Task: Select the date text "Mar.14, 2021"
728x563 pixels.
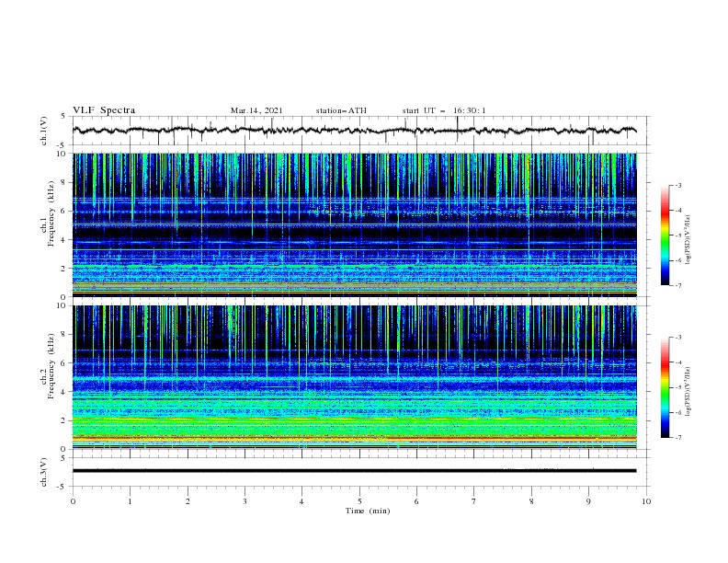Action: click(x=256, y=110)
